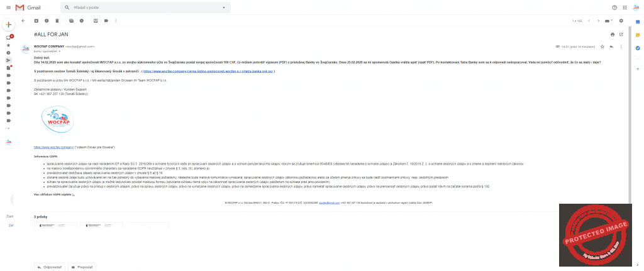Go to the newer conversation arrow
This screenshot has width=644, height=271.
pos(589,21)
